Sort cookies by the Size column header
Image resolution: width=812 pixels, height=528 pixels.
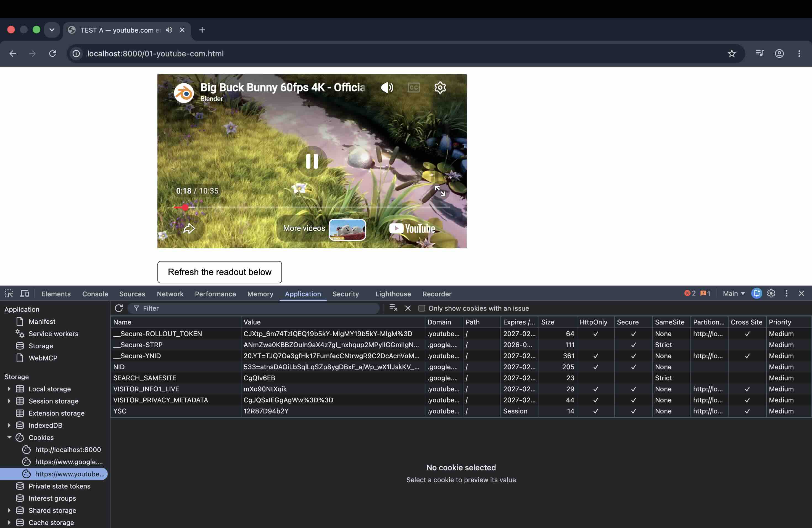click(557, 322)
